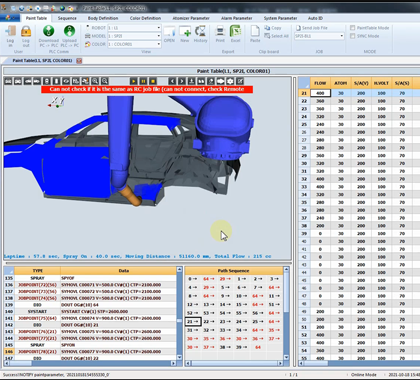Click Upload PLC to PC icon

[x=69, y=31]
